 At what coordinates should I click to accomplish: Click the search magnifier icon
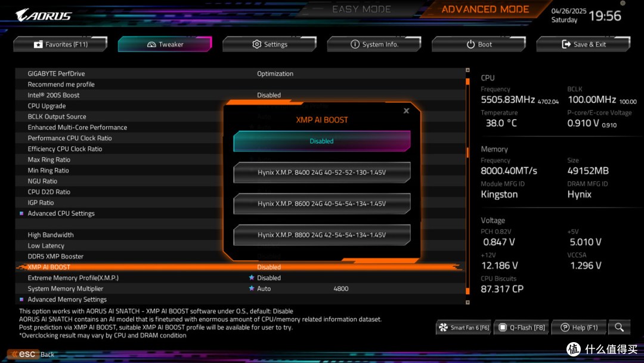click(x=620, y=327)
